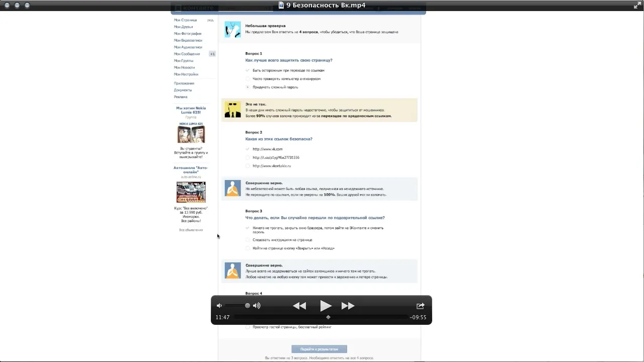Image resolution: width=644 pixels, height=362 pixels.
Task: Click the rewind button
Action: coord(299,306)
